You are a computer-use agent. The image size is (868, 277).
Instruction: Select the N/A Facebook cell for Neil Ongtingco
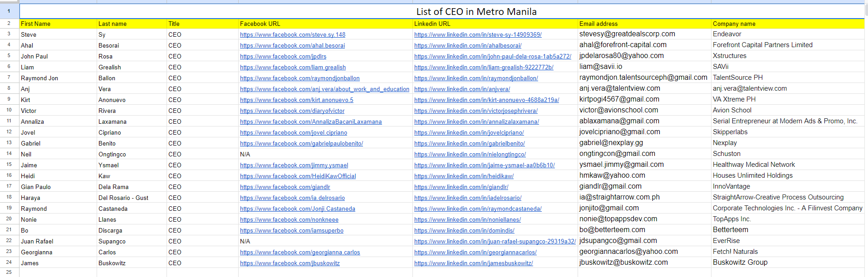coord(325,154)
